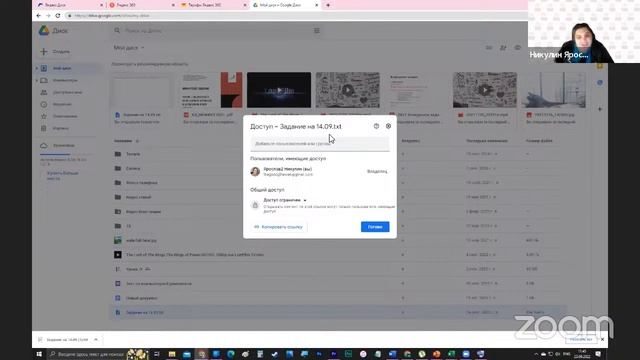The image size is (640, 360).
Task: Click the blue Done button
Action: click(x=375, y=227)
